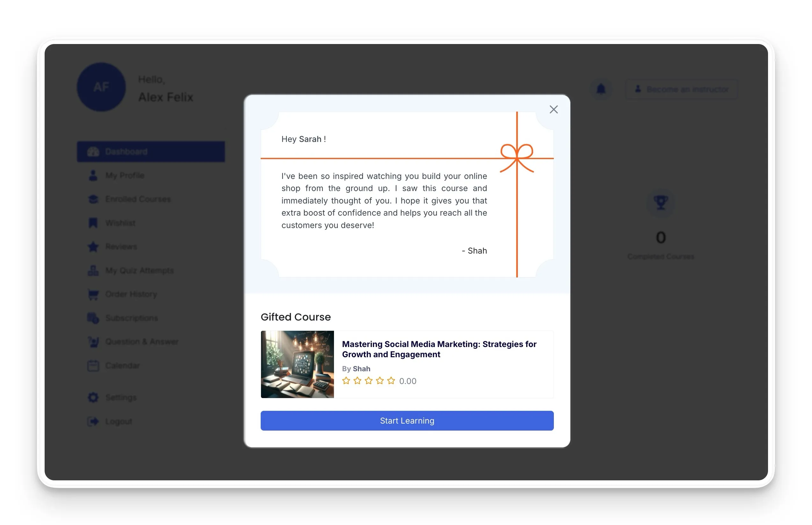812x525 pixels.
Task: Click the '- Shah' signature in the note
Action: 474,251
